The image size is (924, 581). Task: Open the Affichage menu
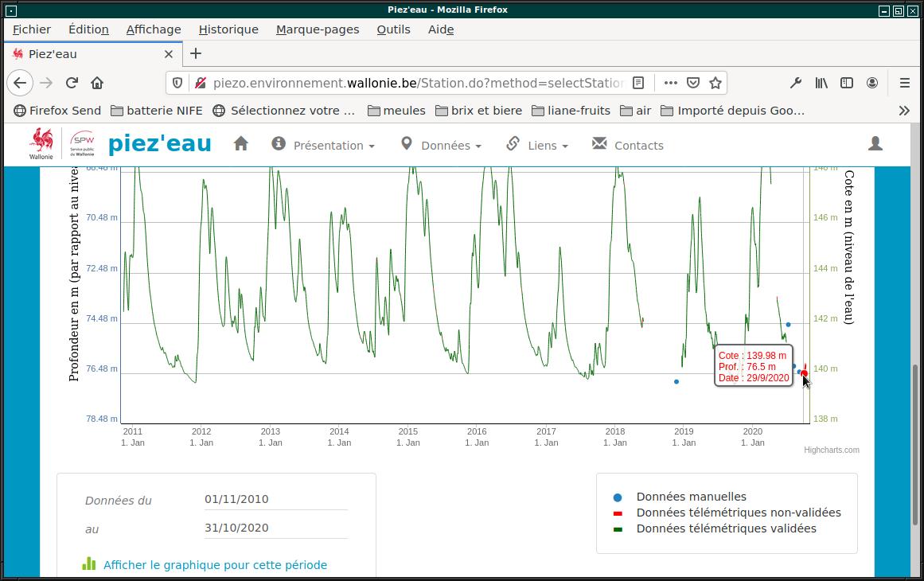click(x=154, y=29)
